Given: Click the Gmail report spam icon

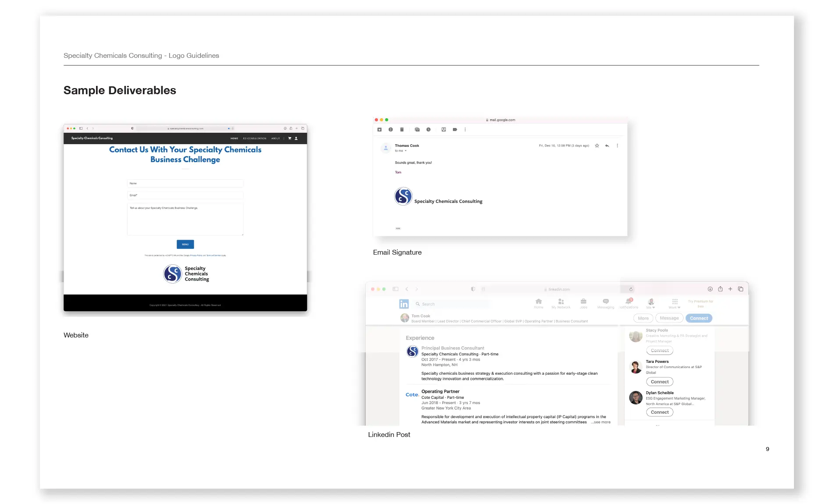Looking at the screenshot, I should pos(391,130).
